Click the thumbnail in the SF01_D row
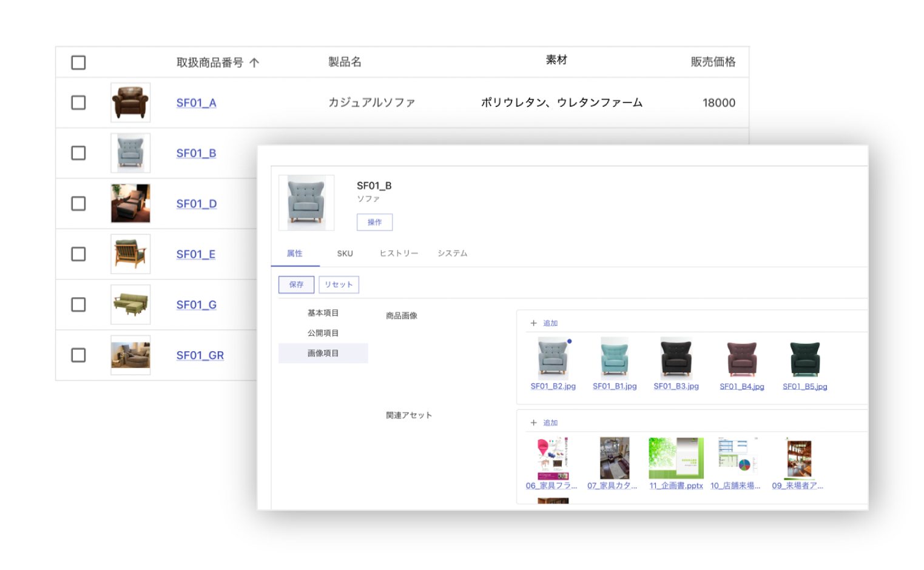 coord(130,203)
